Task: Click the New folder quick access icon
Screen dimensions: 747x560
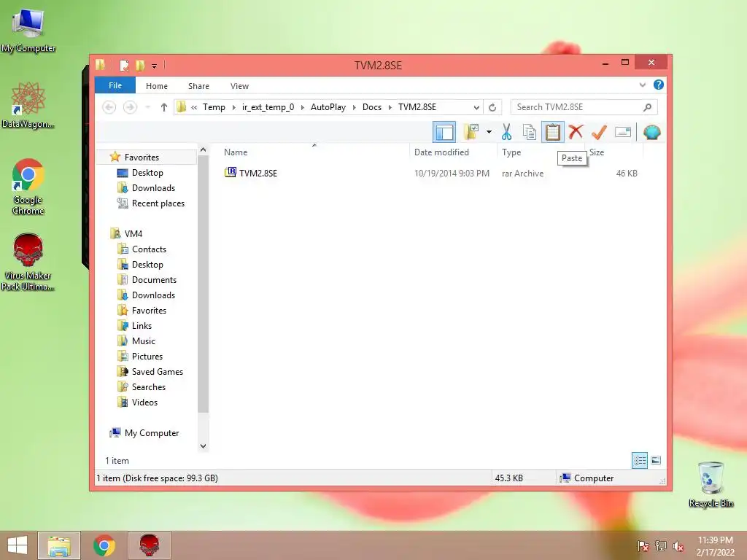Action: (140, 65)
